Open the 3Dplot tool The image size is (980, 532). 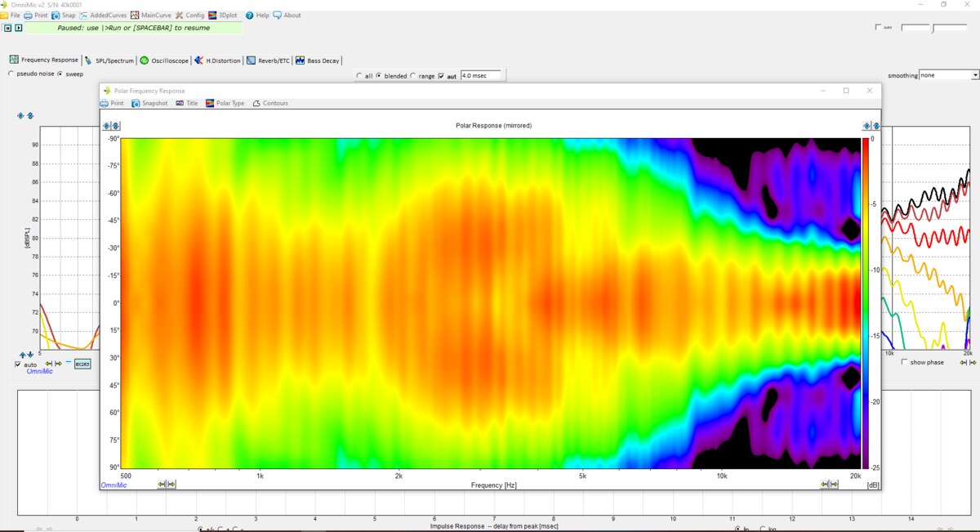pyautogui.click(x=222, y=15)
